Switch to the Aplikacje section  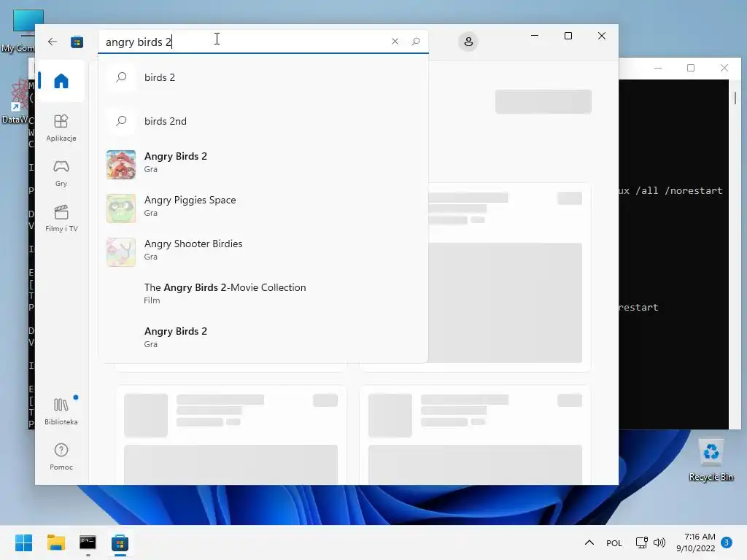[x=61, y=128]
